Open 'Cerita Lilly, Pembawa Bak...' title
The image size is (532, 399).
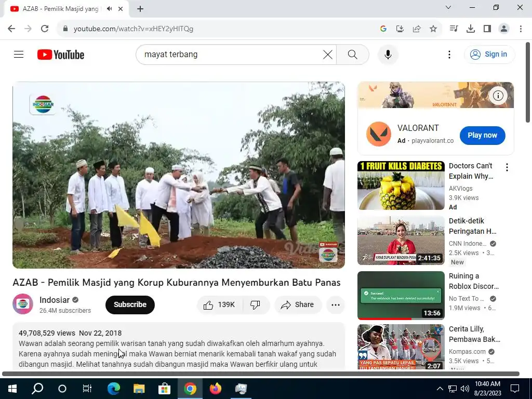474,334
